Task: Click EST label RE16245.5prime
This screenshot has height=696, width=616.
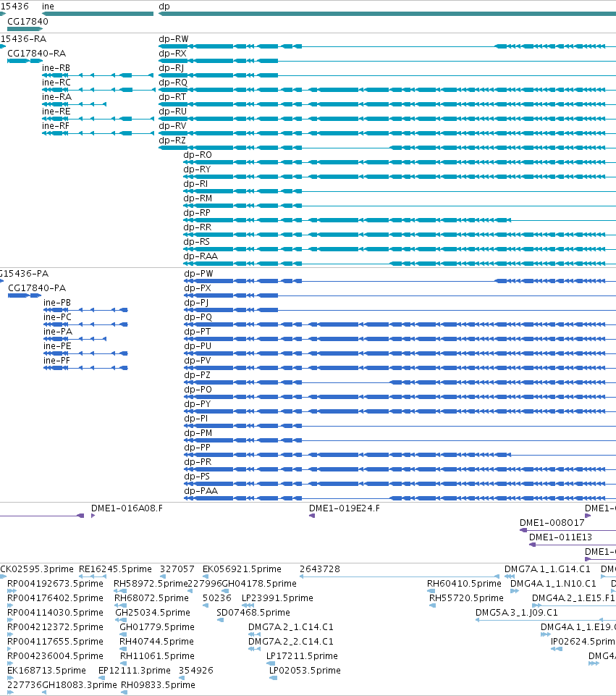Action: pos(115,569)
